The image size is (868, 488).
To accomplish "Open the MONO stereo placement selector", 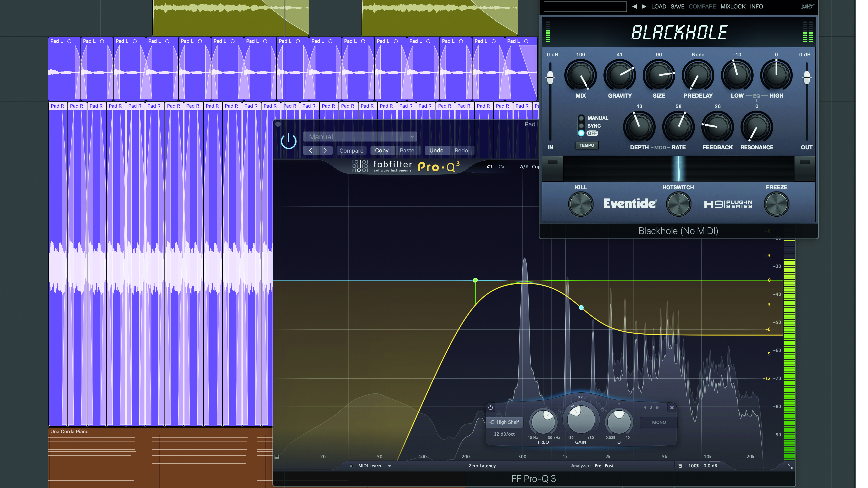I will tap(659, 422).
